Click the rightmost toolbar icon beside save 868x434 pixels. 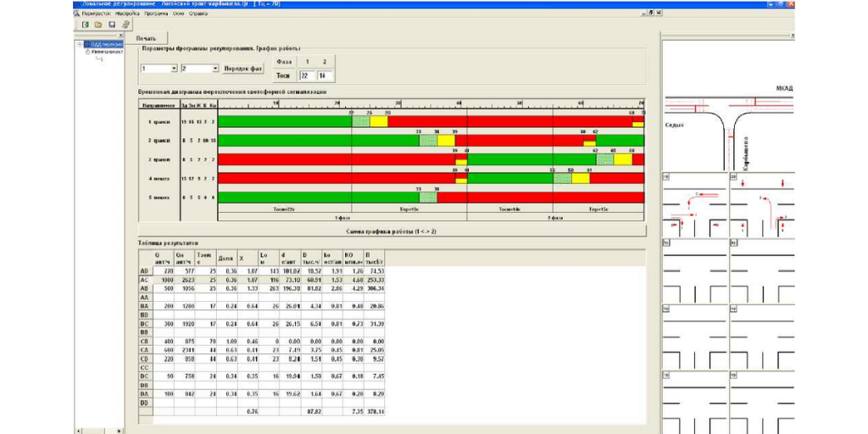125,25
